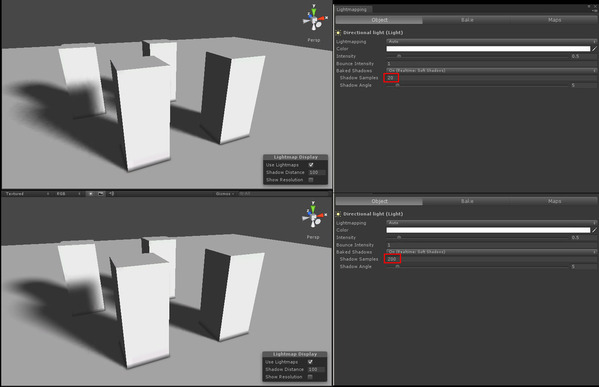Click Shadow Angle slider in bottom panel
The height and width of the screenshot is (387, 599).
(478, 267)
